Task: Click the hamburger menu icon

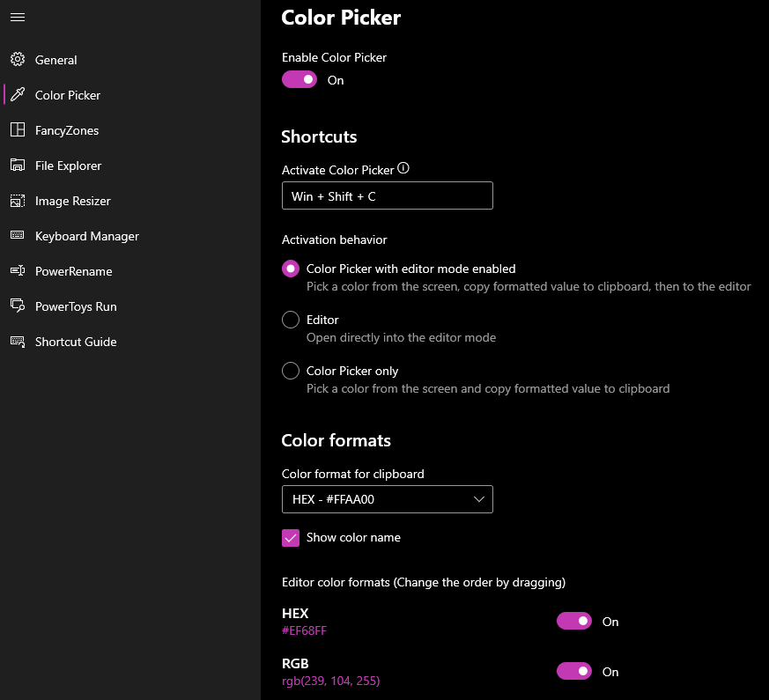Action: coord(18,17)
